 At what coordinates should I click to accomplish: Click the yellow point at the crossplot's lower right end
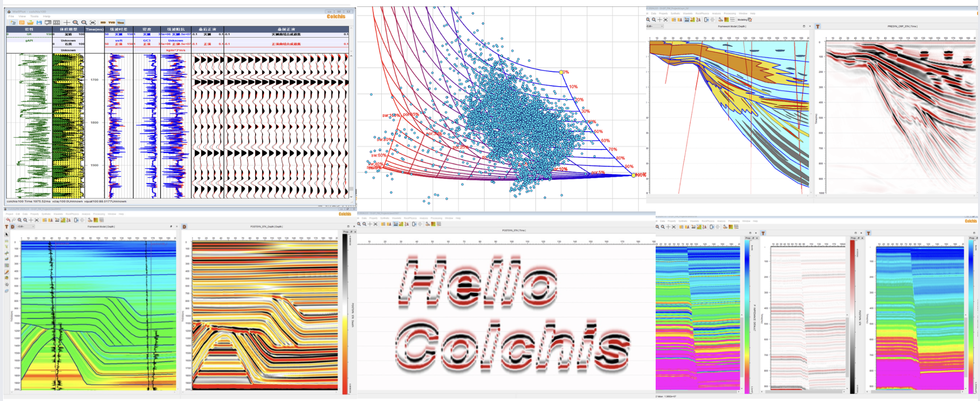pyautogui.click(x=634, y=175)
